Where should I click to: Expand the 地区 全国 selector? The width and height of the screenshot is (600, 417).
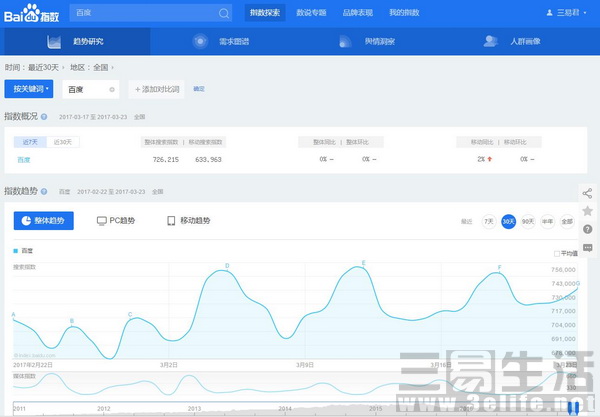click(x=103, y=67)
